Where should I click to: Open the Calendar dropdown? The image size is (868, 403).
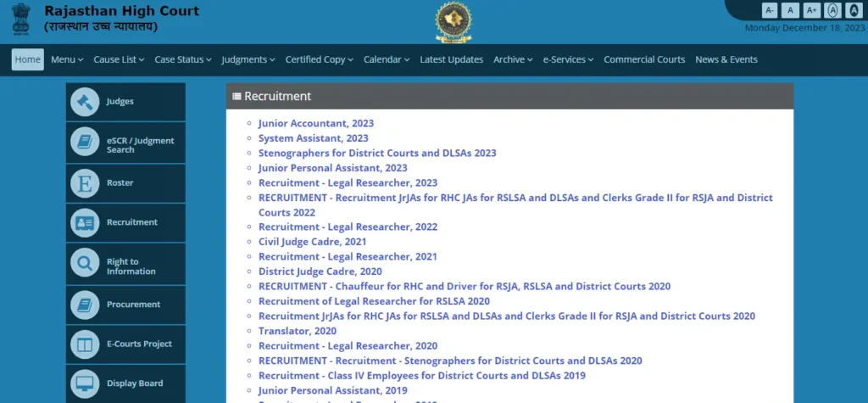coord(387,59)
